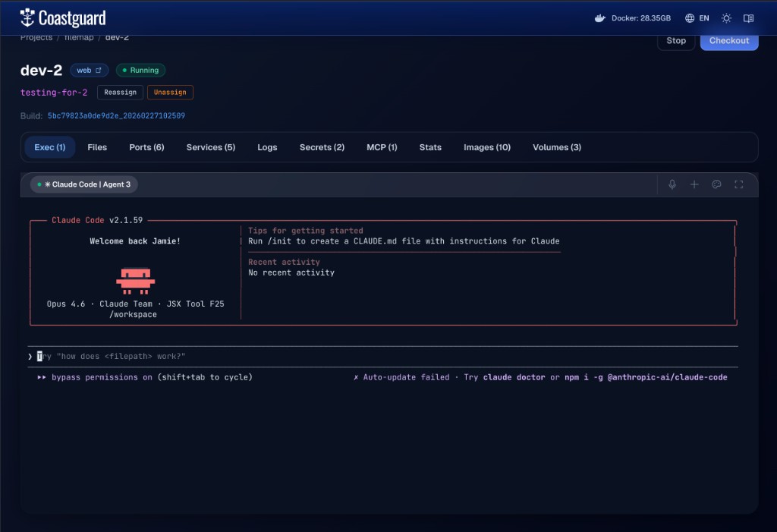
Task: Click the Docker: 28.35GB usage text
Action: coord(640,18)
